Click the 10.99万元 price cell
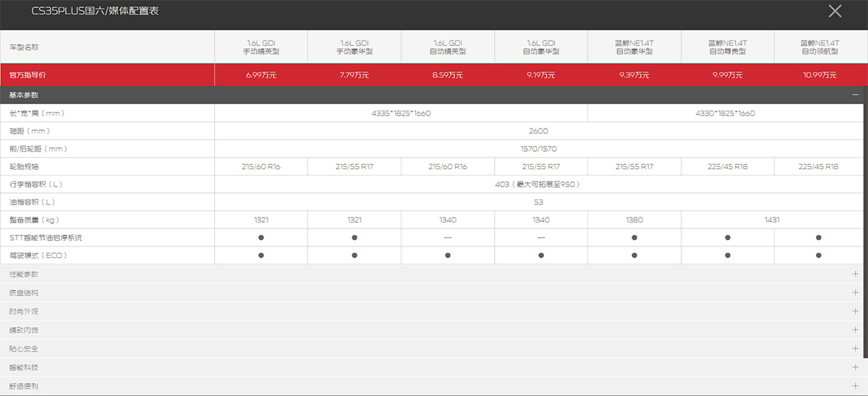868x396 pixels. [820, 75]
